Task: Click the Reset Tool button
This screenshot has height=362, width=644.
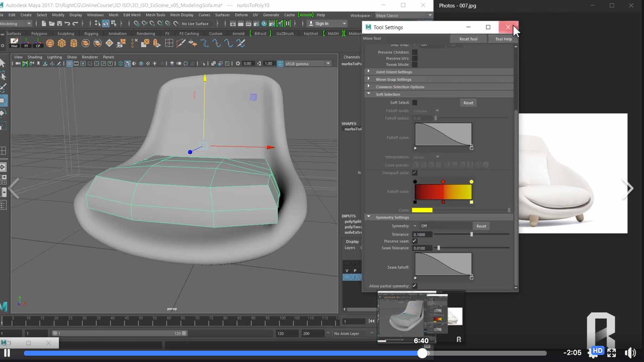Action: (x=468, y=39)
